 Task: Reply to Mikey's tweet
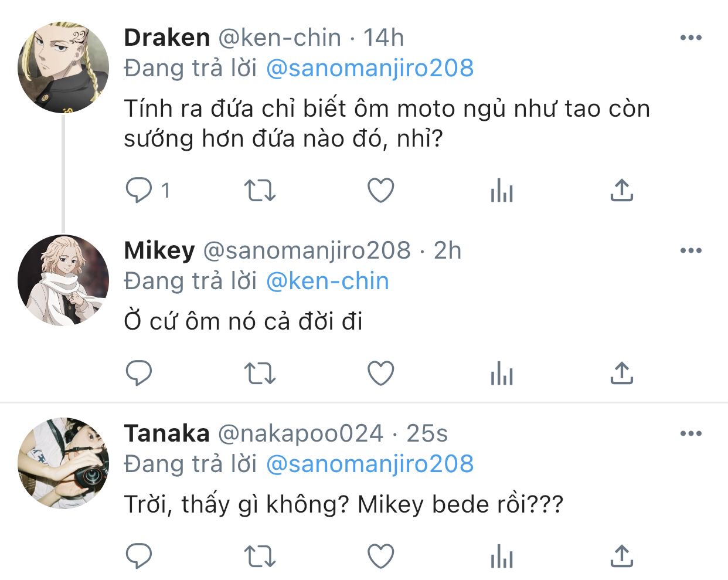[x=139, y=373]
